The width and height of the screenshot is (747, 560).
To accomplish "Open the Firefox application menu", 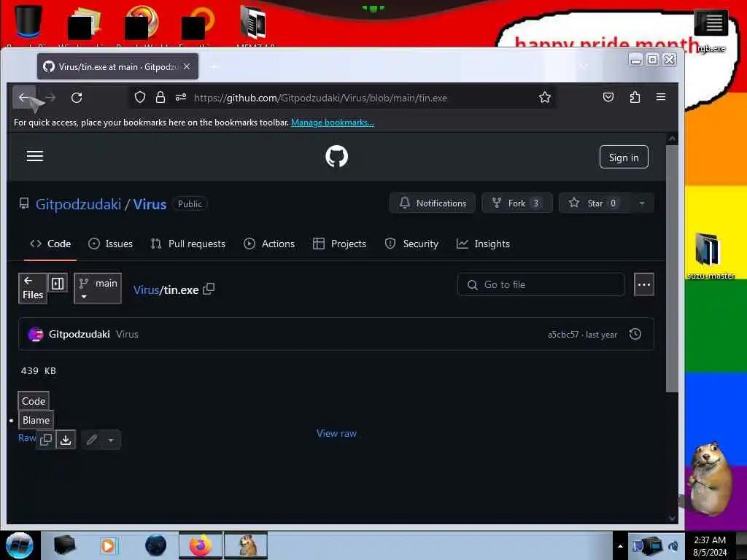I will (x=661, y=97).
